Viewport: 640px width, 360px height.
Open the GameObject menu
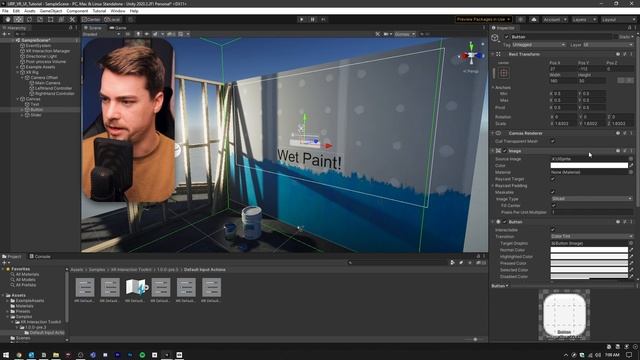coord(51,11)
